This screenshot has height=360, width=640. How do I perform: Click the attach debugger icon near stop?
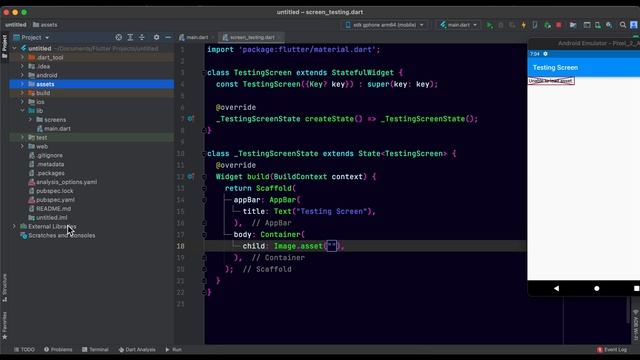(x=547, y=25)
